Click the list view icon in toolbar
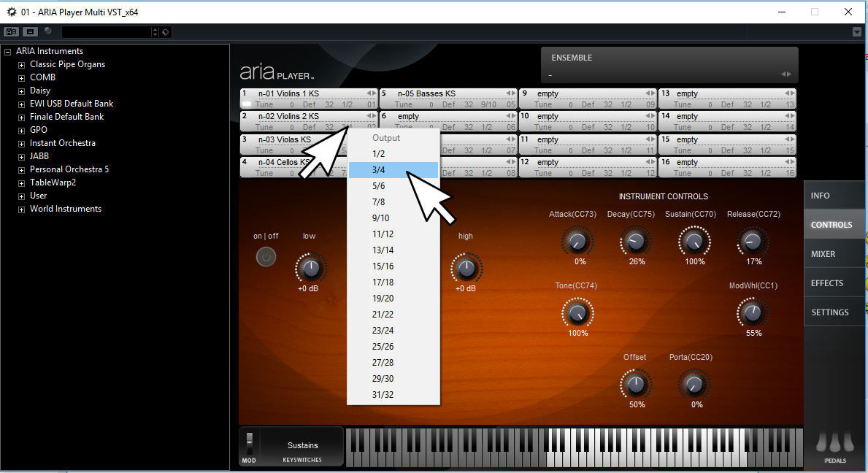The width and height of the screenshot is (868, 473). point(31,31)
